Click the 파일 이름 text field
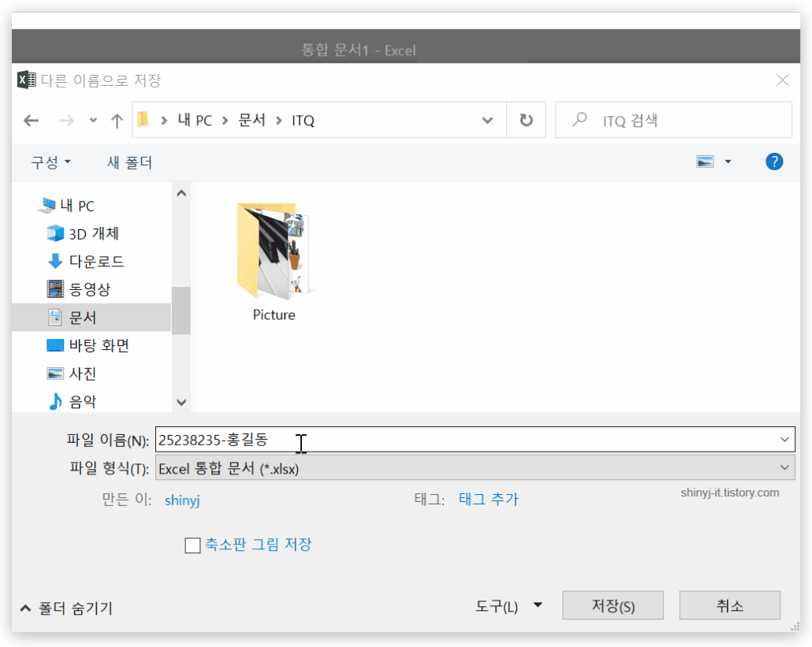 point(475,440)
